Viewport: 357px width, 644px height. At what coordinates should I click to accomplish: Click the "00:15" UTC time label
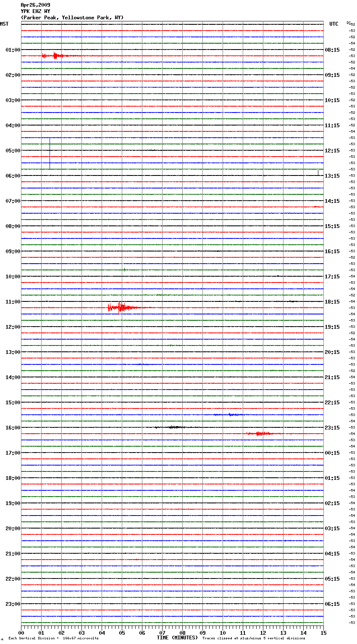coord(332,453)
